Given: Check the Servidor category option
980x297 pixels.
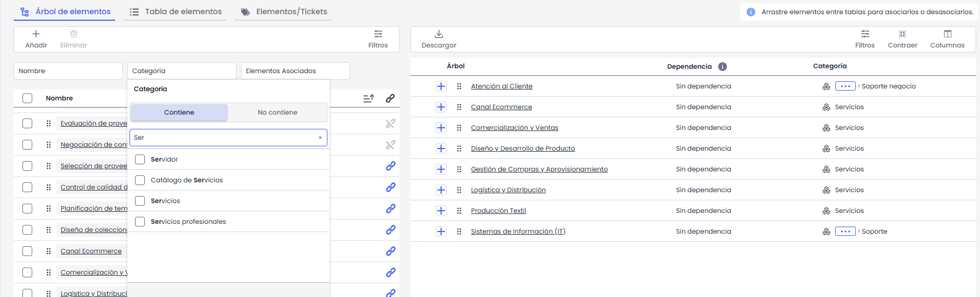Looking at the screenshot, I should [140, 159].
